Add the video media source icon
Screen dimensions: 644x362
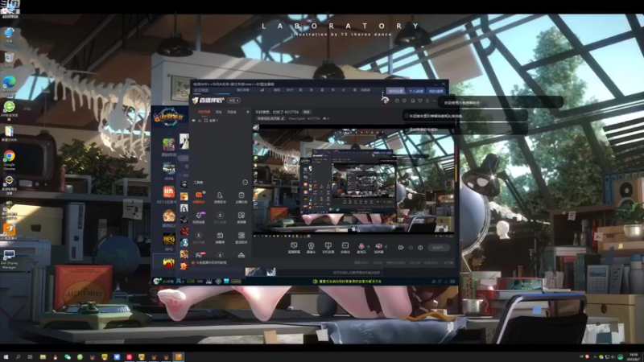pyautogui.click(x=345, y=246)
